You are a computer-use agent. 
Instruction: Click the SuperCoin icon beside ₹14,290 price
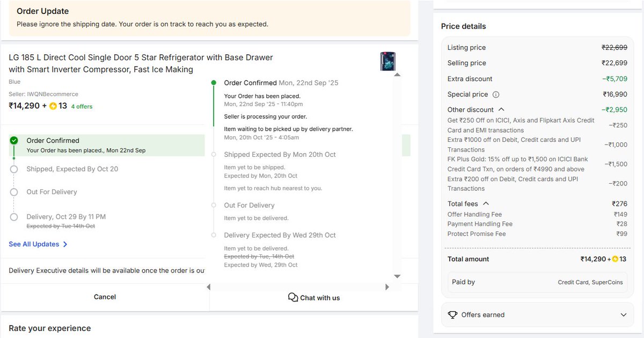pos(53,106)
